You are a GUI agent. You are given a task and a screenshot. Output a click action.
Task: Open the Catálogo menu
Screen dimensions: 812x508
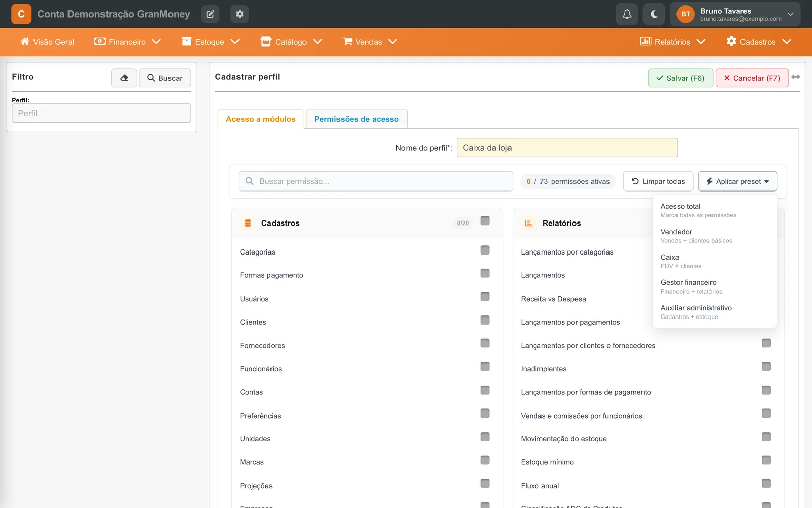[291, 42]
